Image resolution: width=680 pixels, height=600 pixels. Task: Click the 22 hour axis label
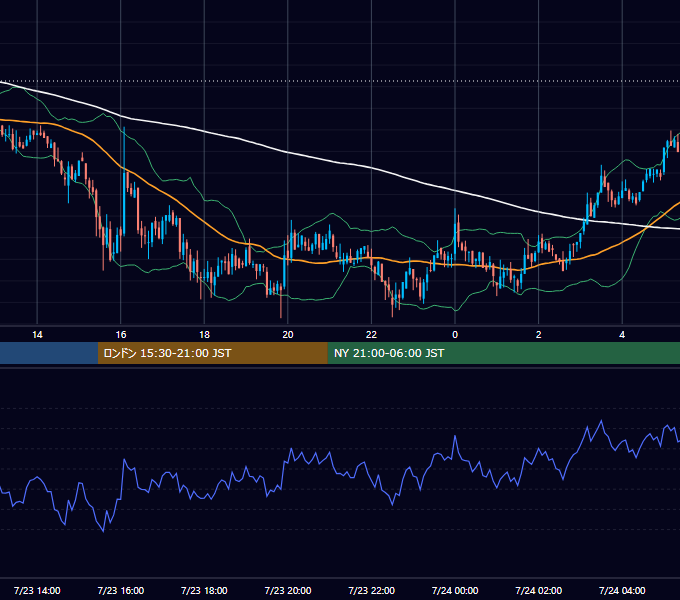[371, 335]
